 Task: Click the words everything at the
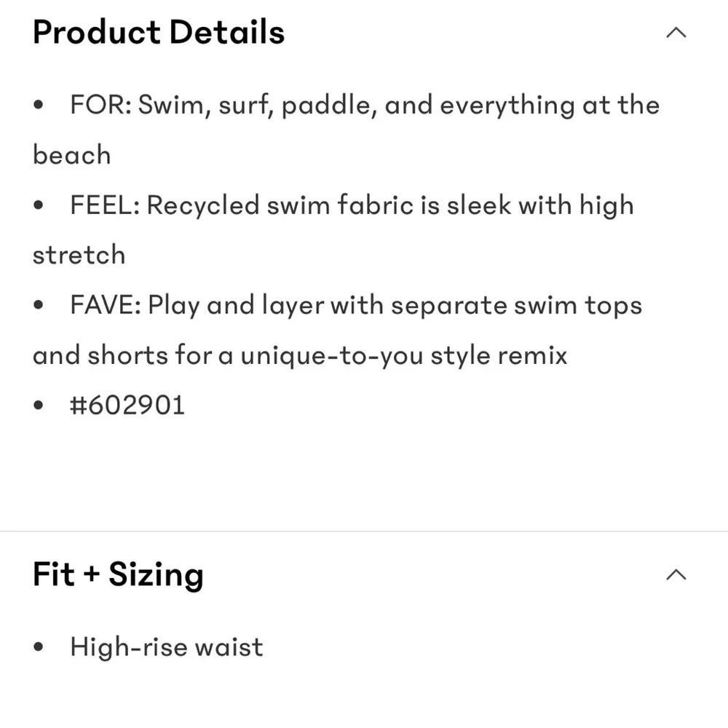click(550, 106)
